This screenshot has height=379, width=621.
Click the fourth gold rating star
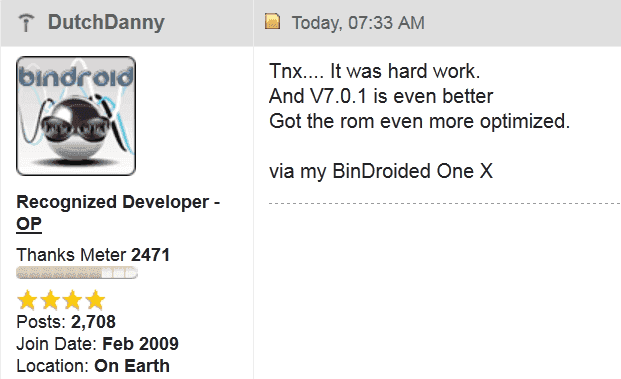(x=95, y=300)
